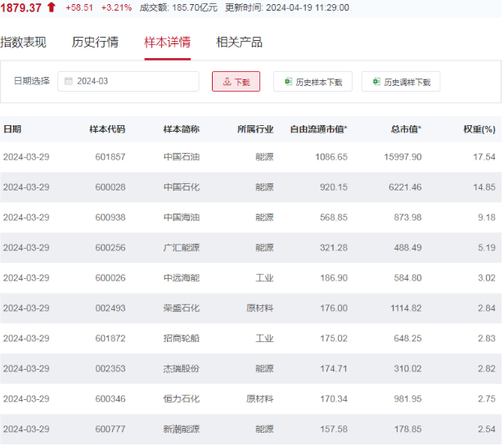
Task: Switch to the 指数表现 tab
Action: click(x=24, y=43)
